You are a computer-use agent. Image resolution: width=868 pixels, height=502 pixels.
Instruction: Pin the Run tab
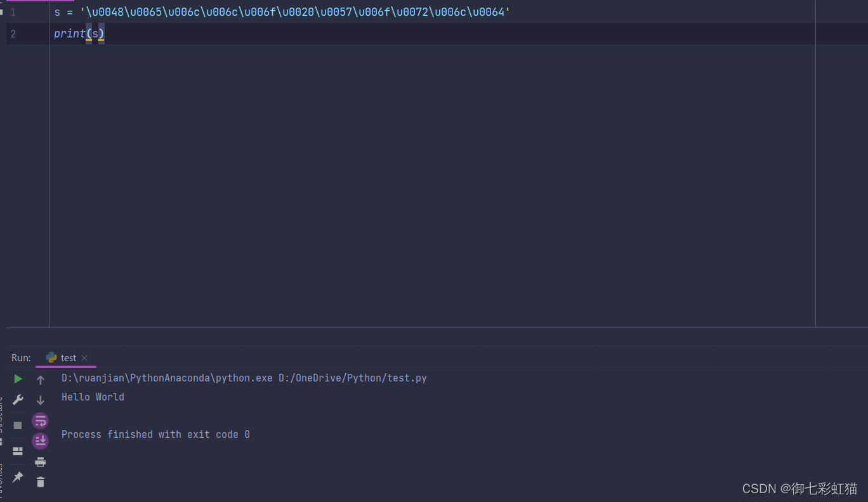[x=18, y=477]
